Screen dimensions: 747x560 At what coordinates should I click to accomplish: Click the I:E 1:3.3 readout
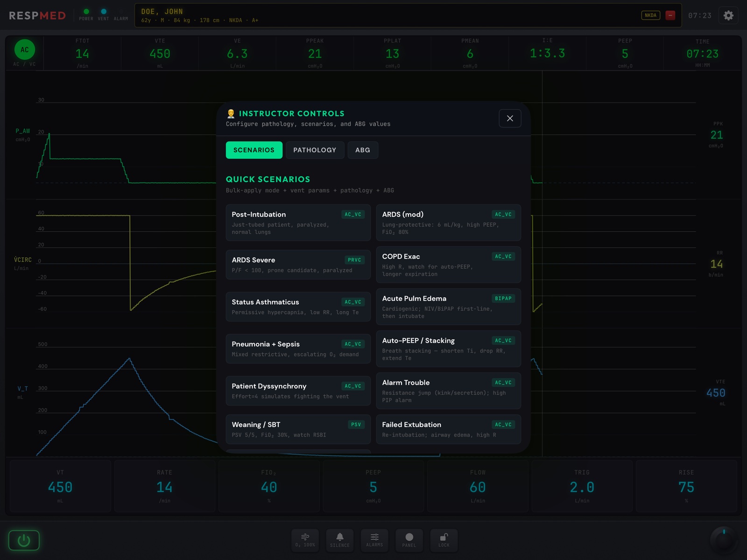coord(547,53)
